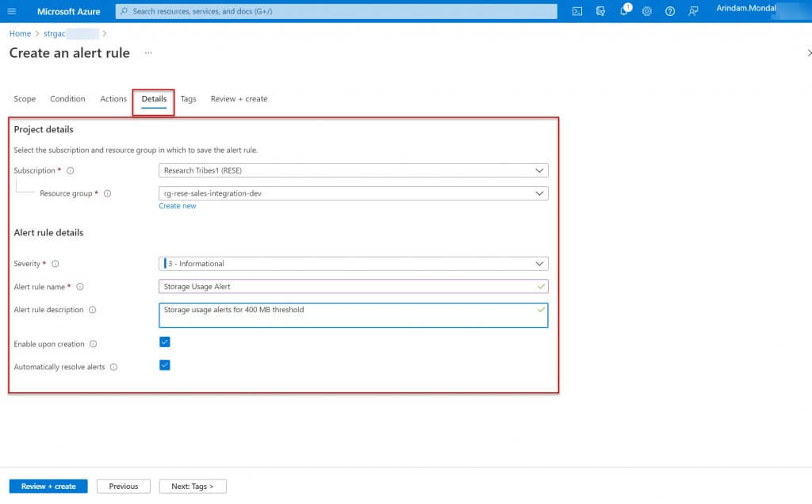Switch to the Condition tab
This screenshot has height=504, width=812.
(x=67, y=98)
